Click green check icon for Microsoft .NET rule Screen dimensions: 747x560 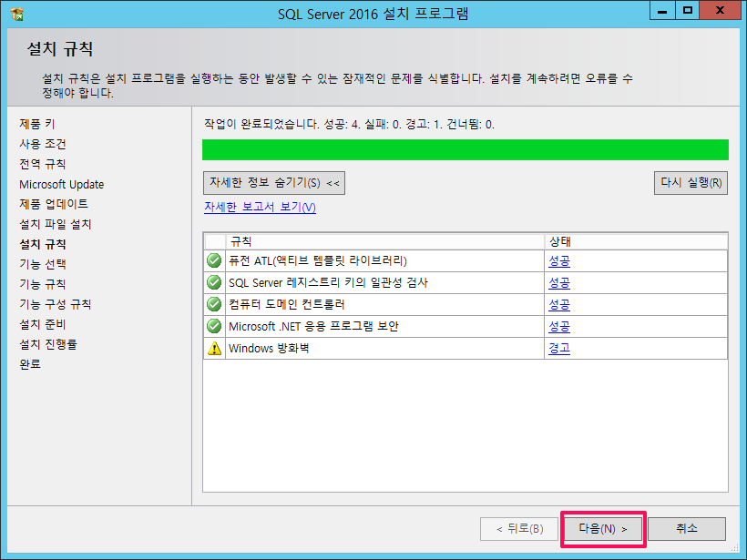214,326
